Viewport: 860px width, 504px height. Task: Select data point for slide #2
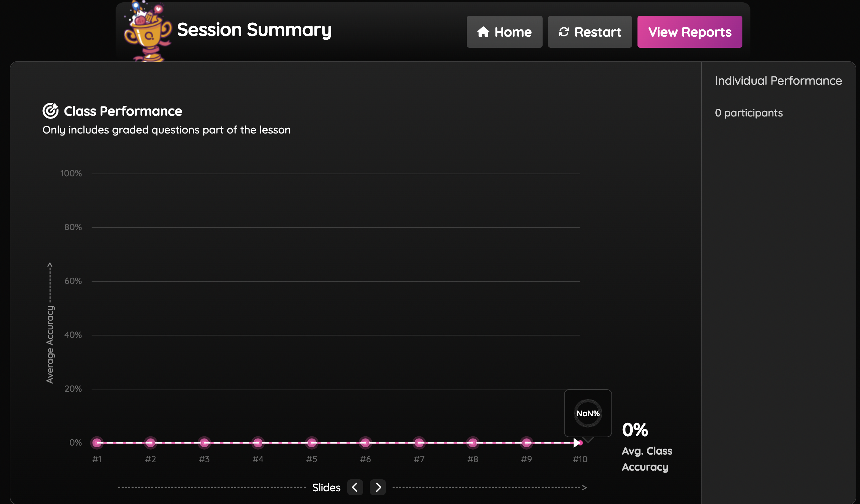click(x=150, y=443)
